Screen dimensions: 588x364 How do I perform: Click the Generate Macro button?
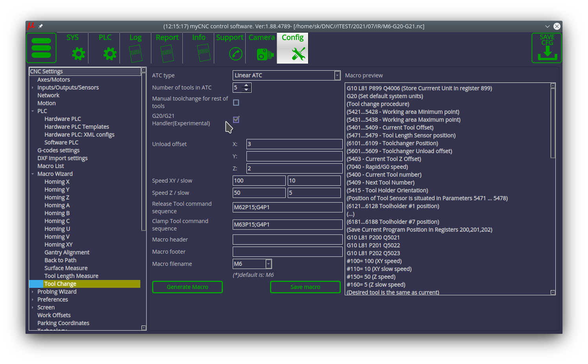pos(187,287)
